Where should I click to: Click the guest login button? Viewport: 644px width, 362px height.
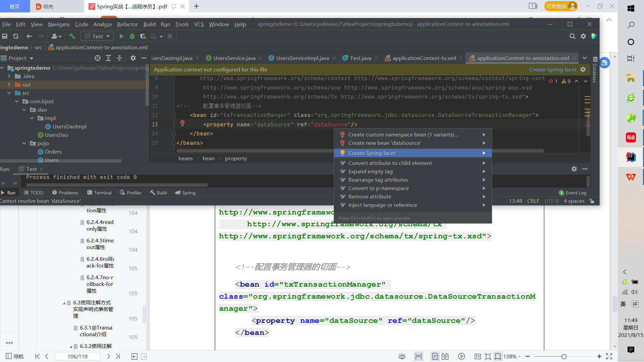(560, 6)
